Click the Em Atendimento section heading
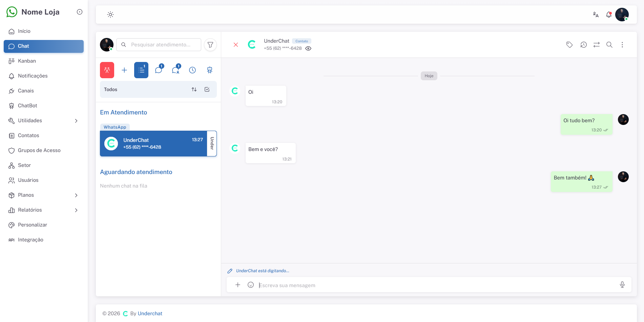644x322 pixels. click(x=124, y=112)
